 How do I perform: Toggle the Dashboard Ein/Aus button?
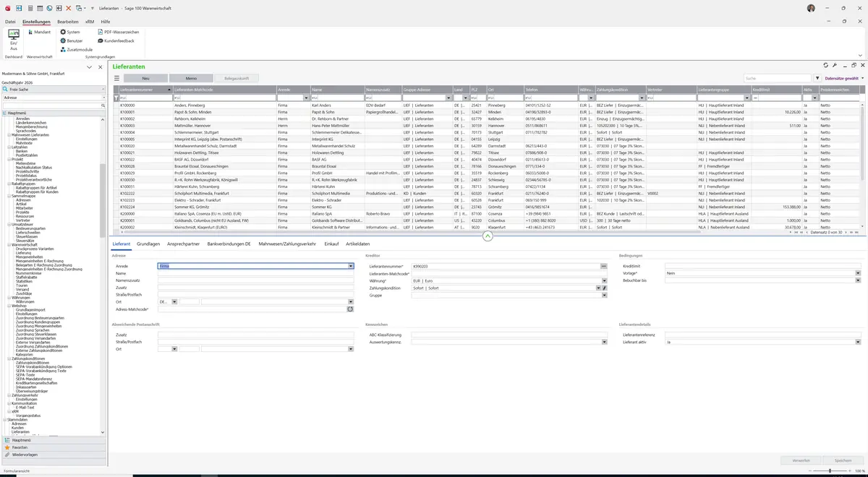click(14, 39)
